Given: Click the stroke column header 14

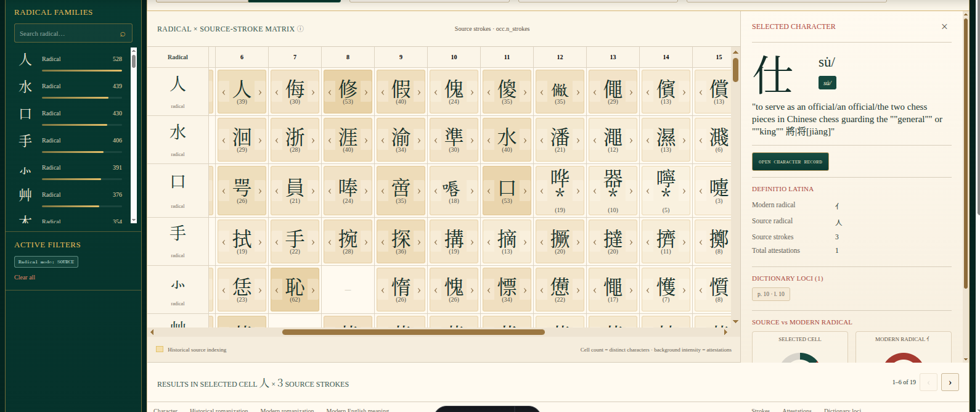Looking at the screenshot, I should (x=666, y=57).
